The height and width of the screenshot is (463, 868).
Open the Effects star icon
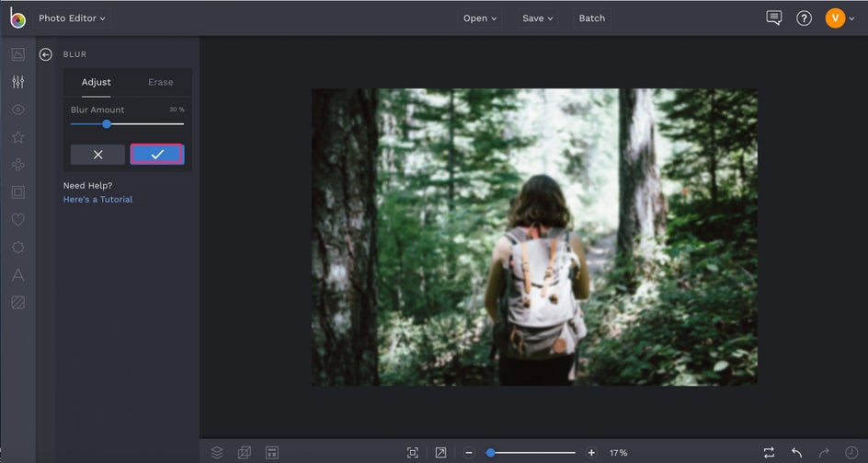tap(17, 137)
